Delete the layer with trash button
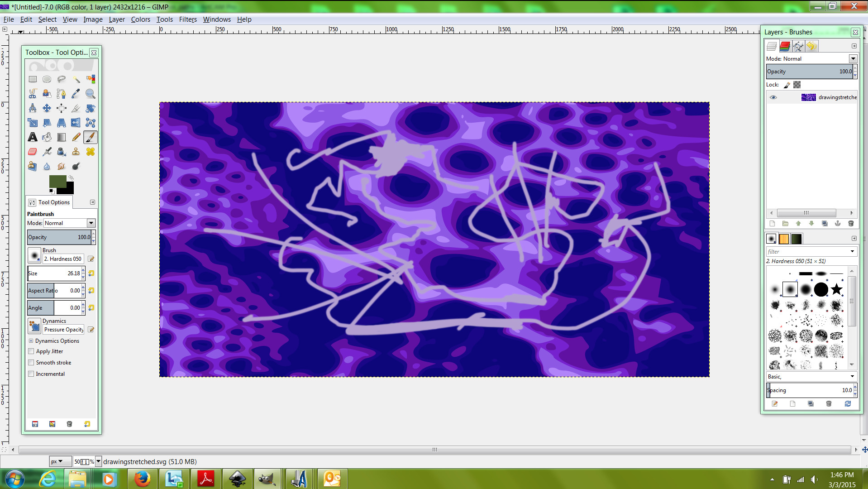868x489 pixels. pyautogui.click(x=851, y=224)
